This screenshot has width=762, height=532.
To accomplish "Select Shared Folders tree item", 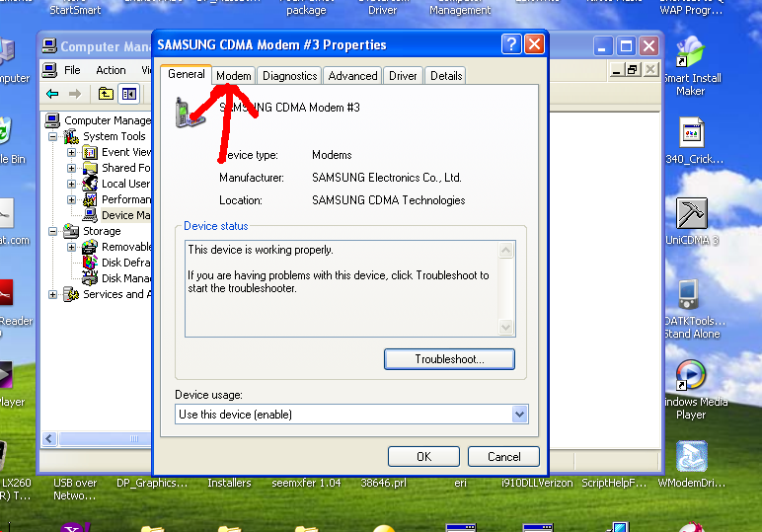I will tap(126, 168).
